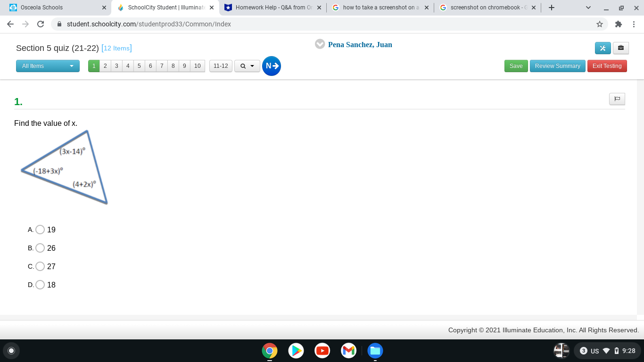The image size is (644, 362).
Task: Open Review Summary
Action: [x=558, y=66]
